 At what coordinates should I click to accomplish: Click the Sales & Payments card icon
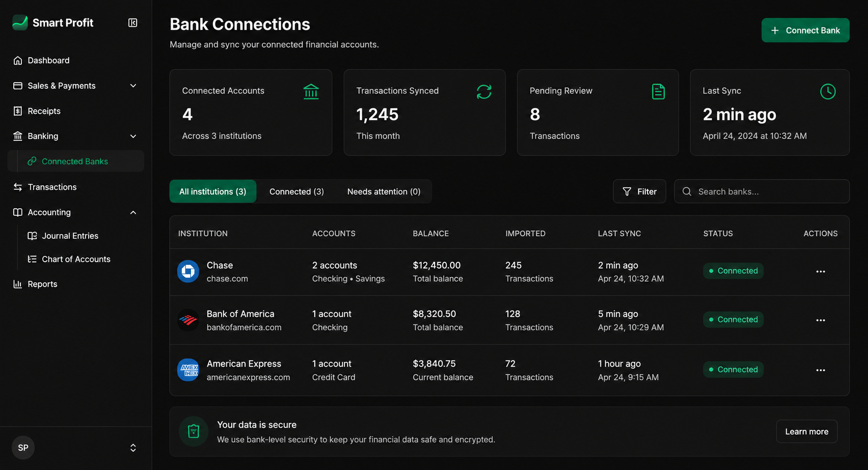pyautogui.click(x=18, y=86)
